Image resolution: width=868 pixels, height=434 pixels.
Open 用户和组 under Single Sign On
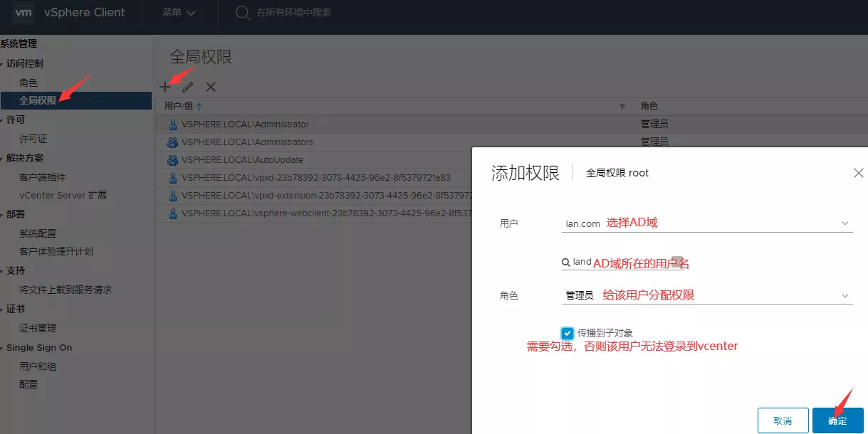click(x=38, y=366)
